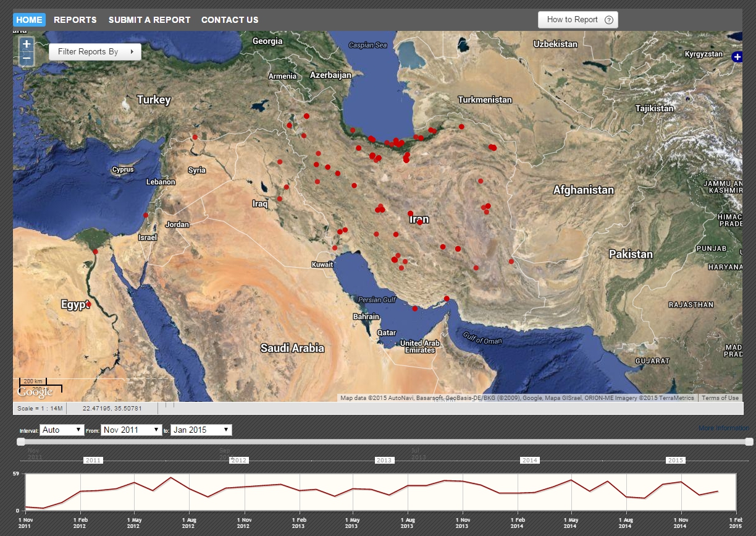Go to the Reports page
756x536 pixels.
click(x=75, y=20)
